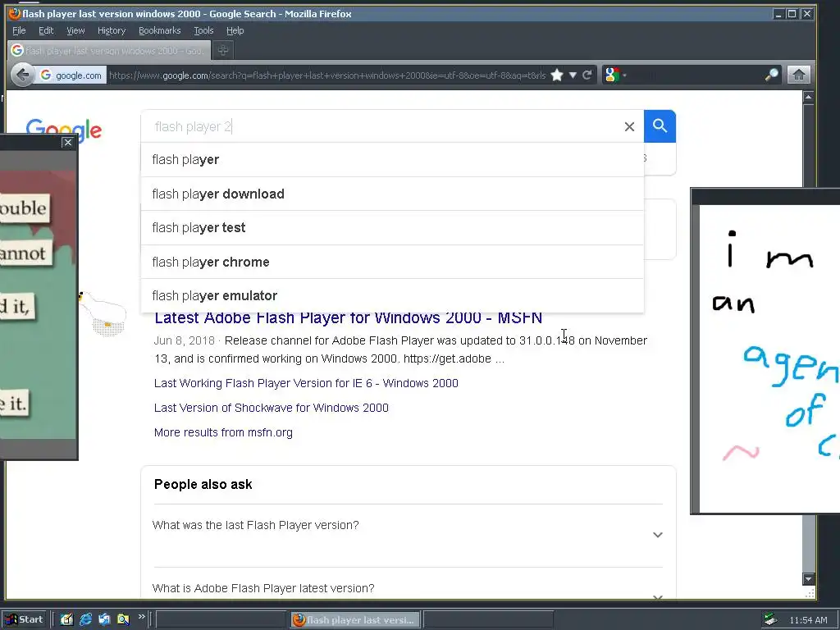The height and width of the screenshot is (630, 840).
Task: Open the history dropdown arrow in the URL bar
Action: click(573, 75)
